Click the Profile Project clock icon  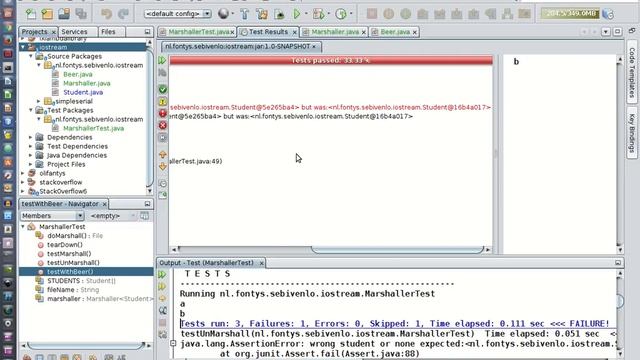coord(340,14)
